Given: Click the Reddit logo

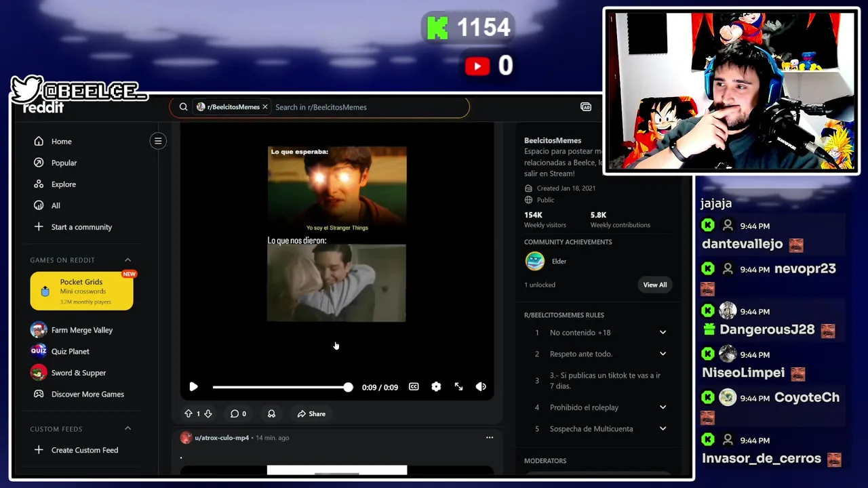Looking at the screenshot, I should [43, 108].
